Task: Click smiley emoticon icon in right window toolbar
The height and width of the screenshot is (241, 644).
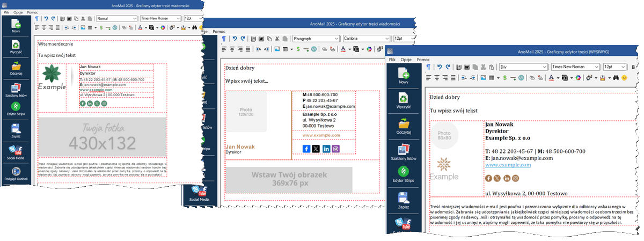Action: click(x=624, y=78)
